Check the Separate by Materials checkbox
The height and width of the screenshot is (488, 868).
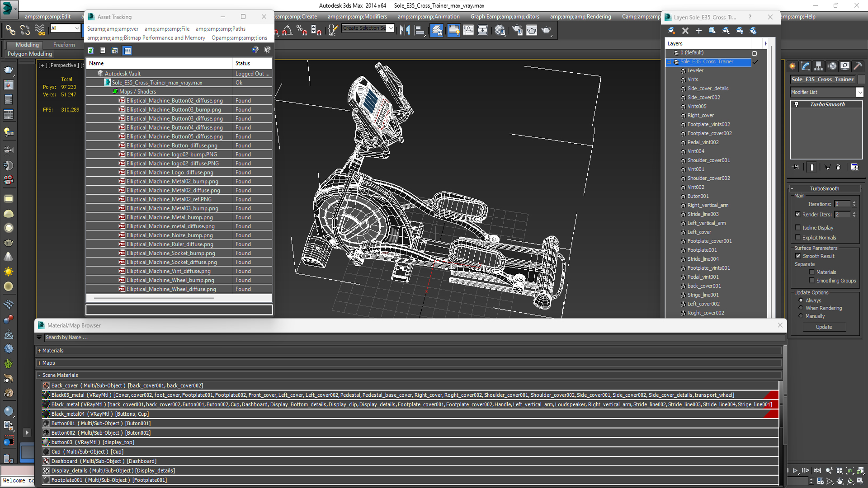[812, 272]
